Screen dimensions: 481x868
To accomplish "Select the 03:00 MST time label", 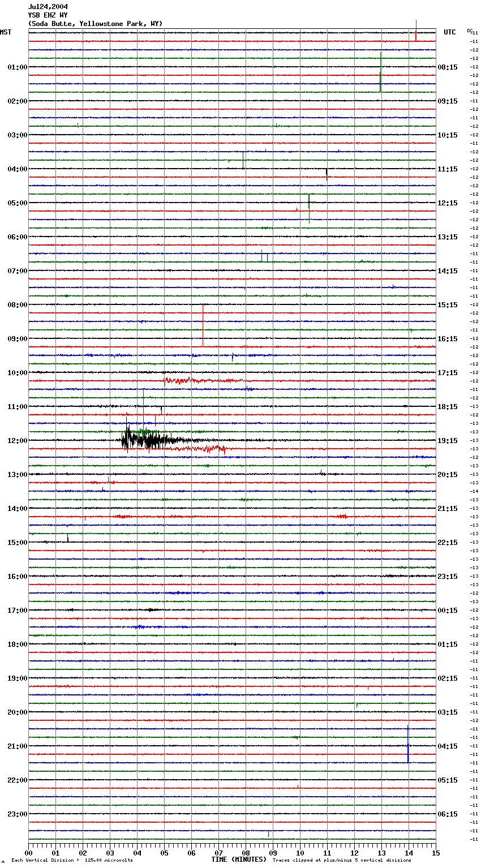I will click(18, 135).
